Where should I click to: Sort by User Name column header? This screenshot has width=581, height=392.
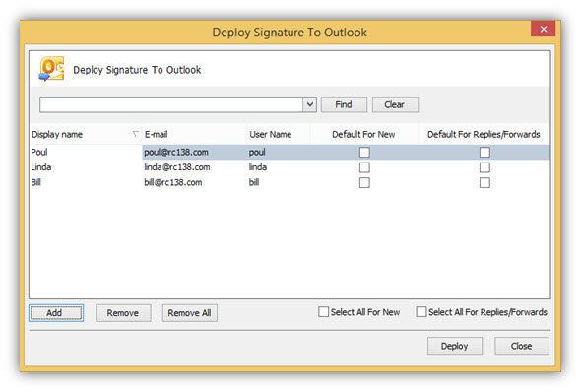(279, 135)
